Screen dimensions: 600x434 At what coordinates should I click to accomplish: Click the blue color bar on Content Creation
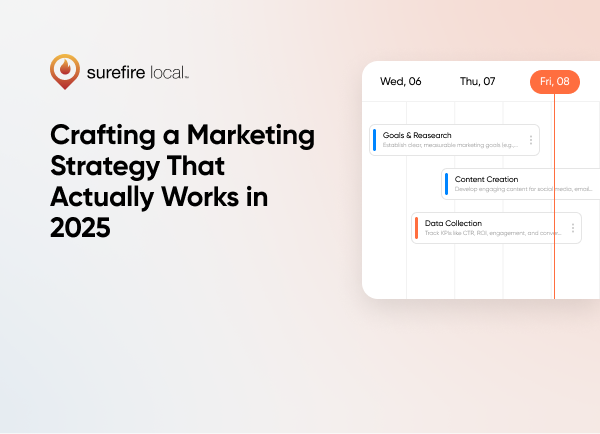tap(447, 184)
